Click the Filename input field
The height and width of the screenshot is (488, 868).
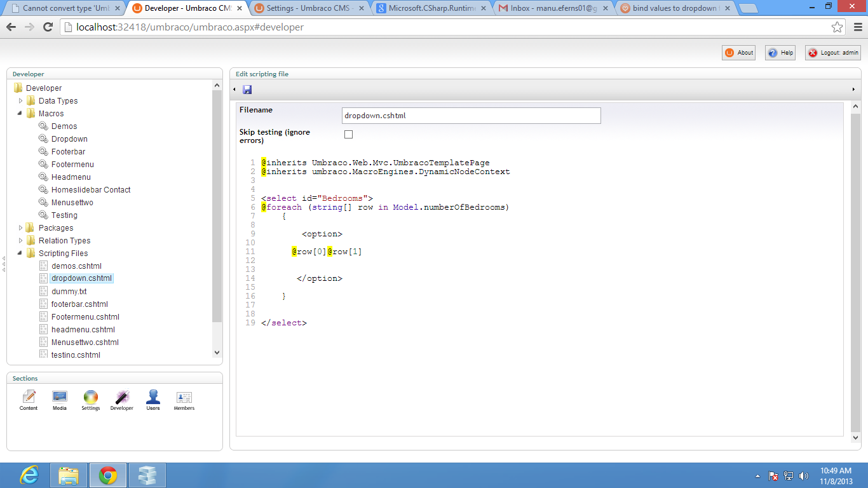pos(471,116)
